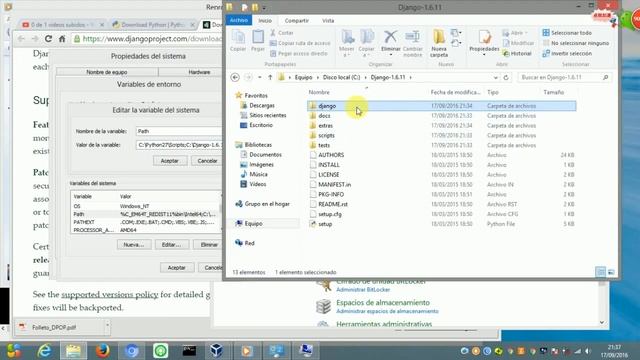Click the Buscar en Django-1.6.11 search field

[x=564, y=77]
